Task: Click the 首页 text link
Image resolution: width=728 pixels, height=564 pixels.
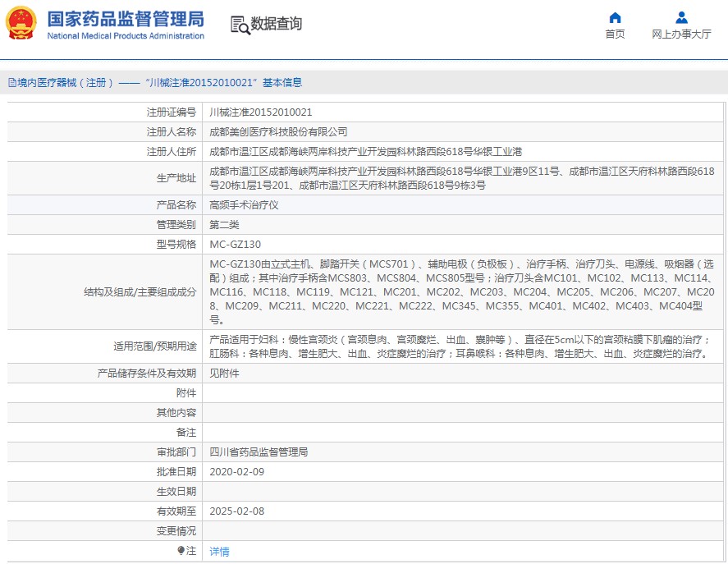Action: 615,34
